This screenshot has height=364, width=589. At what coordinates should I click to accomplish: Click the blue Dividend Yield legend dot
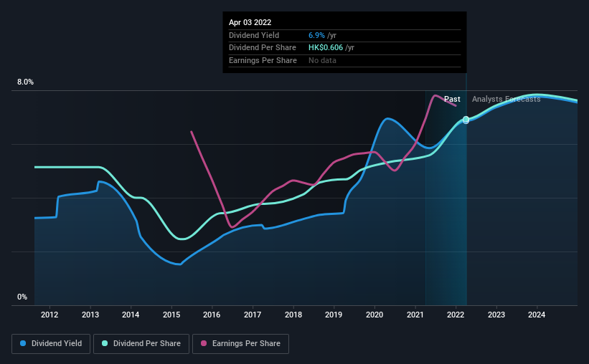(23, 343)
